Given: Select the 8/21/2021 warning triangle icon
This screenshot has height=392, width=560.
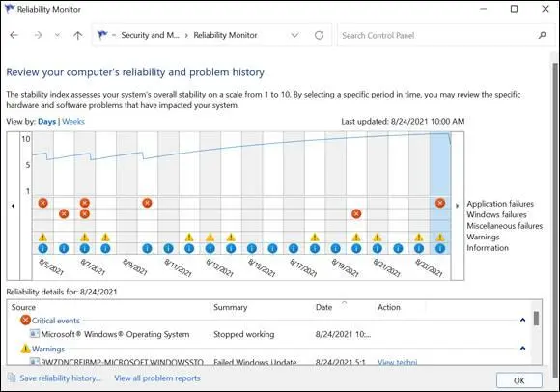Looking at the screenshot, I should coord(378,238).
